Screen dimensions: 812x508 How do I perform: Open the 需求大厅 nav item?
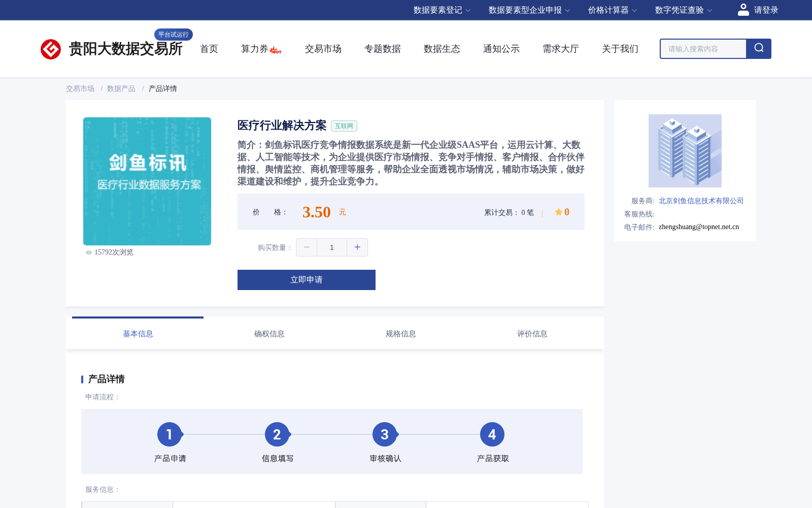tap(561, 49)
